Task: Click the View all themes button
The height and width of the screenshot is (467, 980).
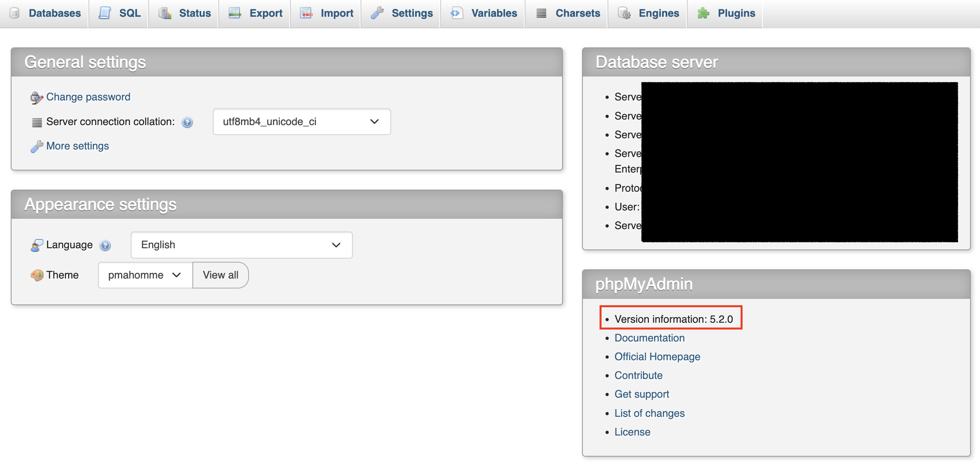Action: pos(220,275)
